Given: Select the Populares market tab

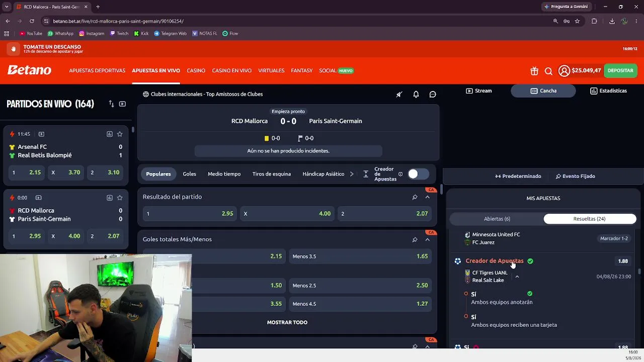Looking at the screenshot, I should point(158,174).
